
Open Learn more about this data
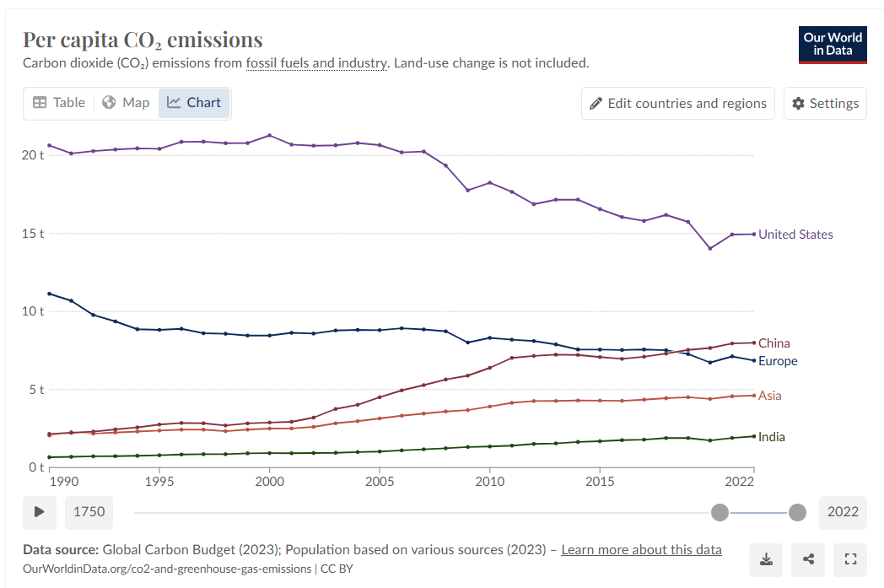click(x=641, y=549)
